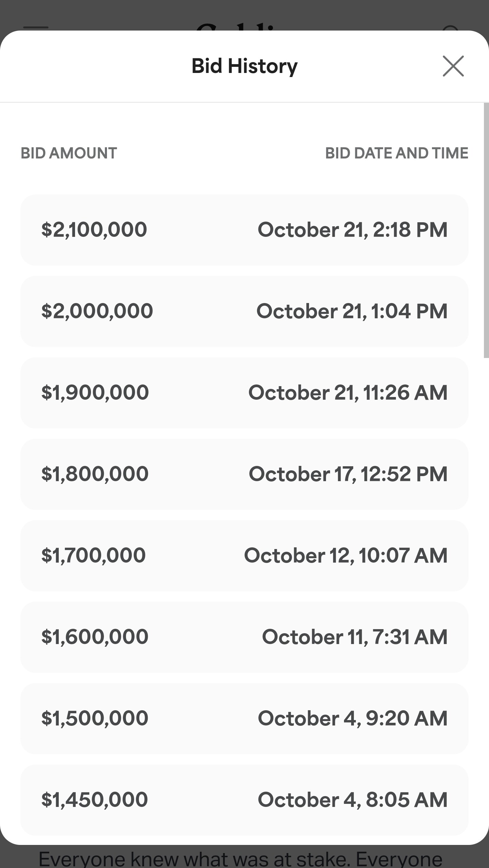The width and height of the screenshot is (489, 868).
Task: Select the October 11, 7:31 AM timestamp
Action: click(x=355, y=637)
